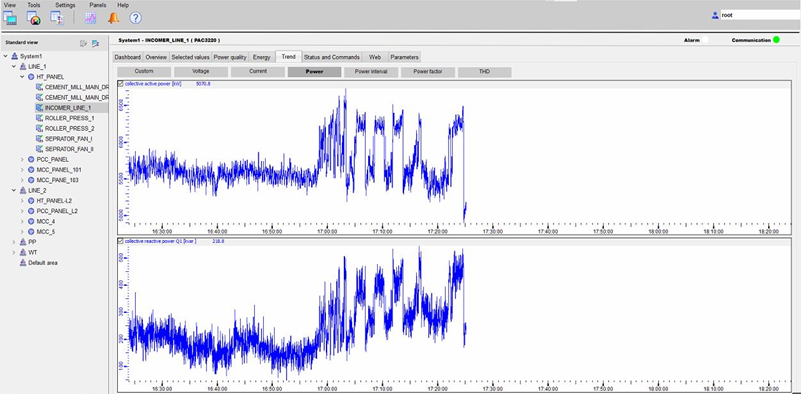Click the Power factor trend button

pos(428,72)
